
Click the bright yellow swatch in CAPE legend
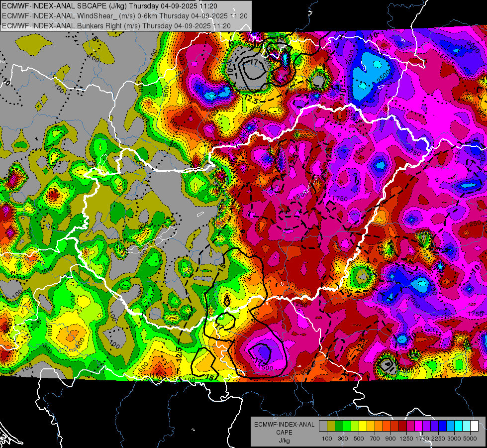pyautogui.click(x=363, y=426)
